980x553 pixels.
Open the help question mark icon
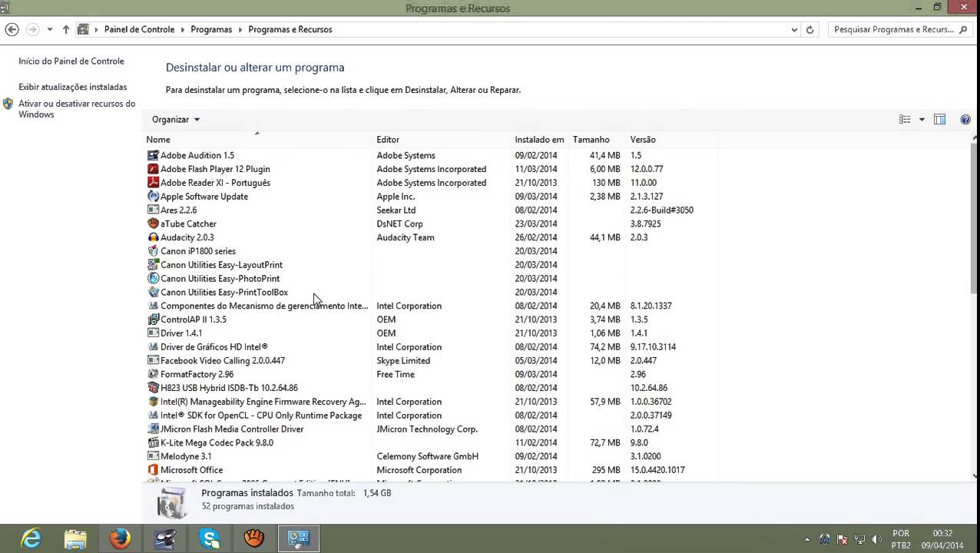click(965, 119)
